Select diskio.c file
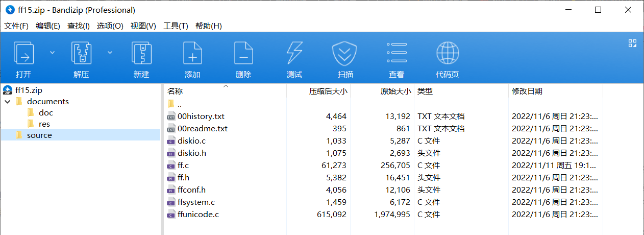Viewport: 644px width, 235px height. (191, 140)
